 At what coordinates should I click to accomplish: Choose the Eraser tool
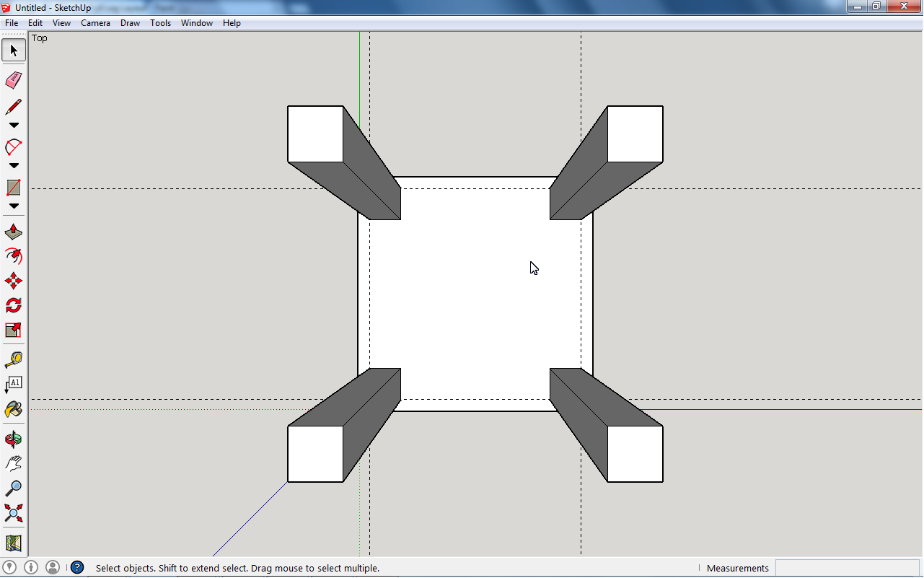[x=14, y=79]
